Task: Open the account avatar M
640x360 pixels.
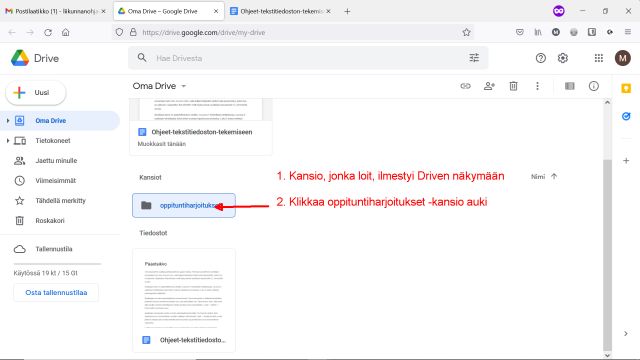Action: click(623, 58)
